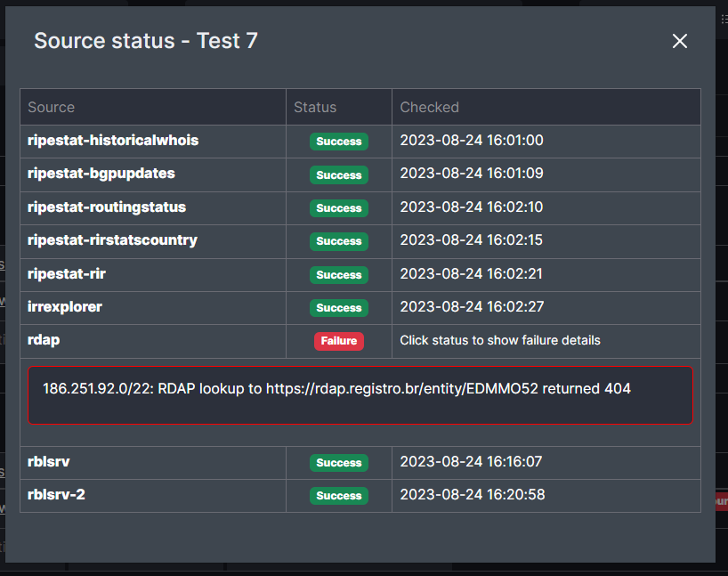Click Success badge for ripestat-historicalwhois
Viewport: 728px width, 576px height.
pos(338,142)
